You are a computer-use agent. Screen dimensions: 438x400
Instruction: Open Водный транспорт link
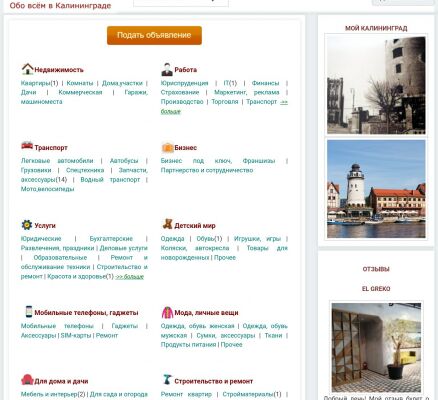[110, 180]
